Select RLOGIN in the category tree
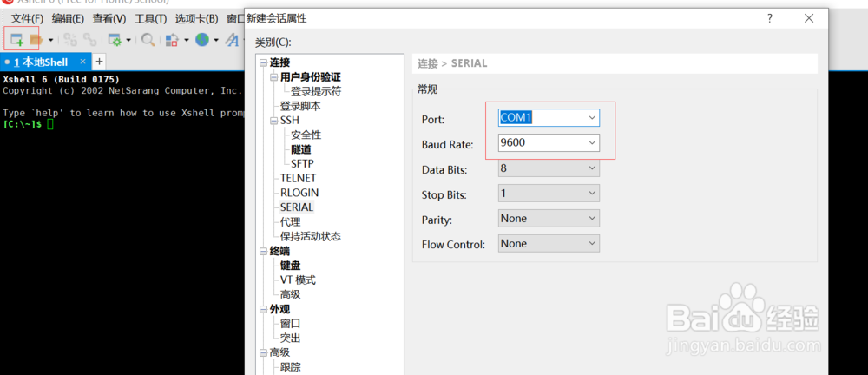 click(x=299, y=193)
